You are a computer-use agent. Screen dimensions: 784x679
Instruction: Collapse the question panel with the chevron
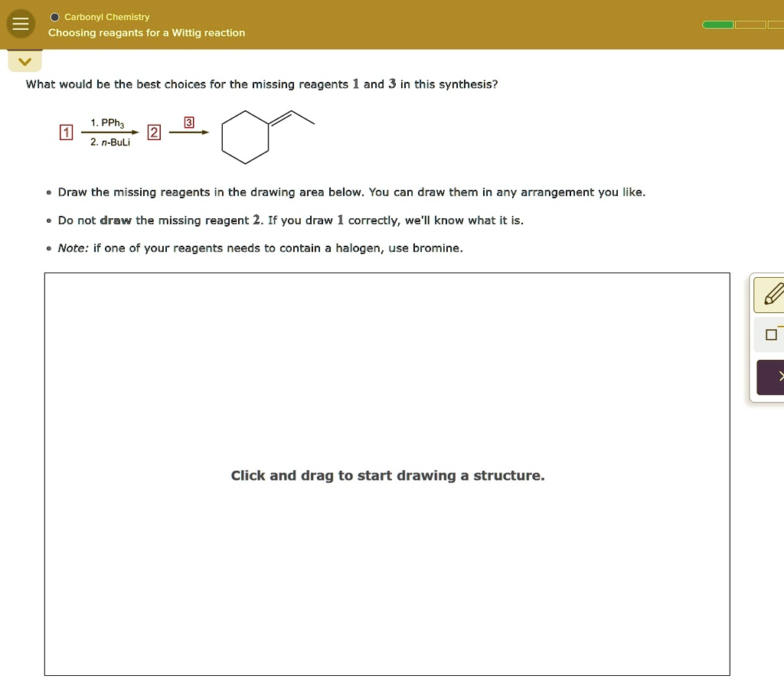(x=24, y=60)
